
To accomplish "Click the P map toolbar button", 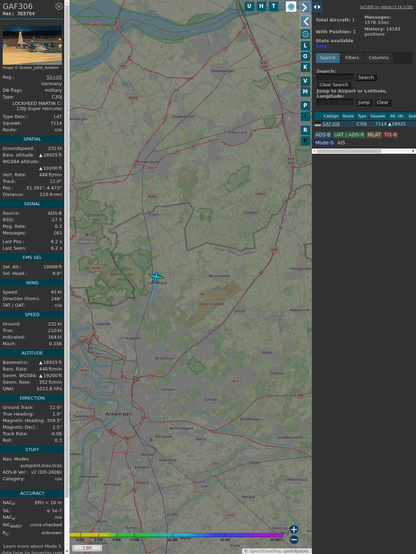I will (x=305, y=106).
